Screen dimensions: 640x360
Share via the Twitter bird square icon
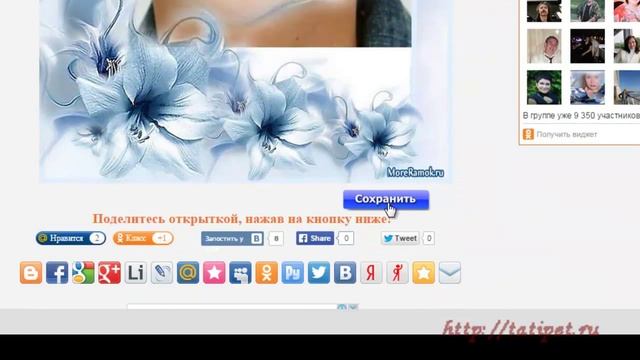pyautogui.click(x=319, y=273)
